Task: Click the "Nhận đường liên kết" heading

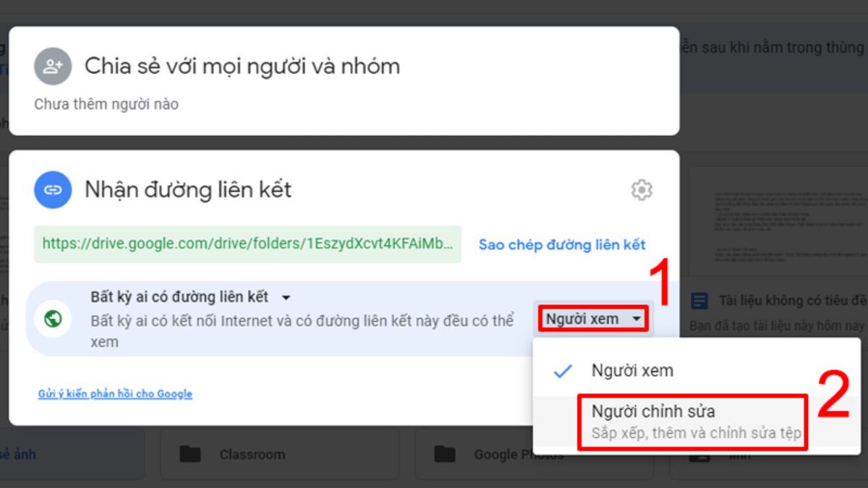Action: point(188,190)
